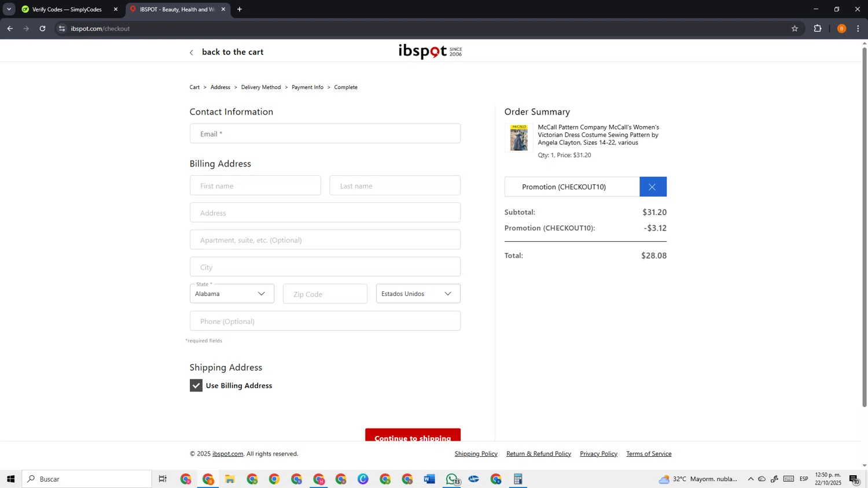Focus the Address input field
The image size is (868, 488).
point(325,213)
